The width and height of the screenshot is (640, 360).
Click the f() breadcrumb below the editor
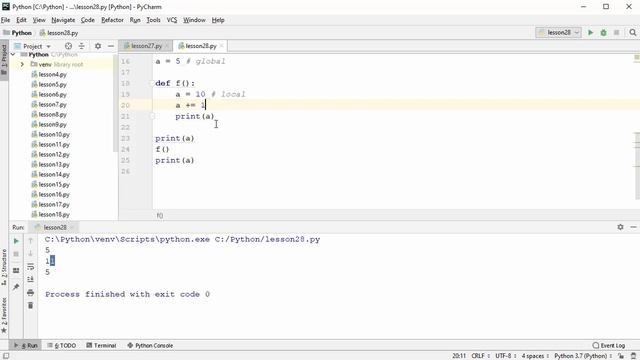point(160,216)
